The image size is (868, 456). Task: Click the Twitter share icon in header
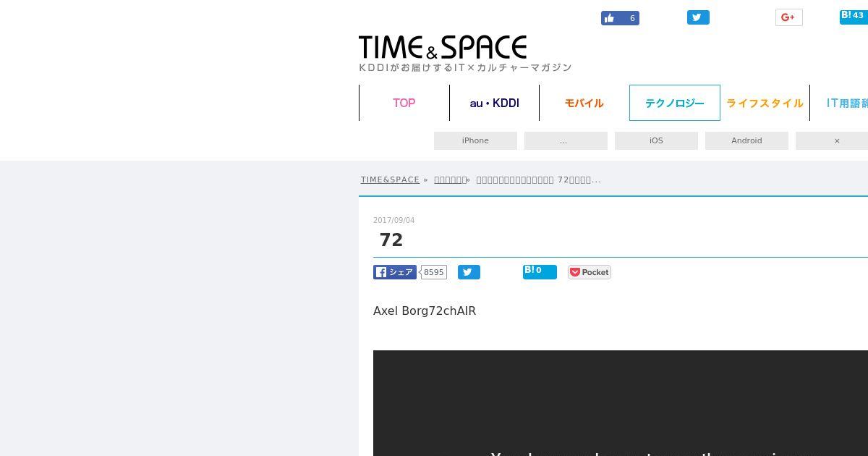pyautogui.click(x=698, y=17)
